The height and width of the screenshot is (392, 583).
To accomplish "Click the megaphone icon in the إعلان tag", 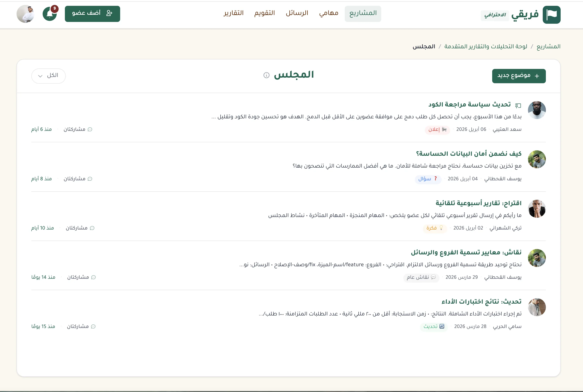I will pyautogui.click(x=444, y=130).
